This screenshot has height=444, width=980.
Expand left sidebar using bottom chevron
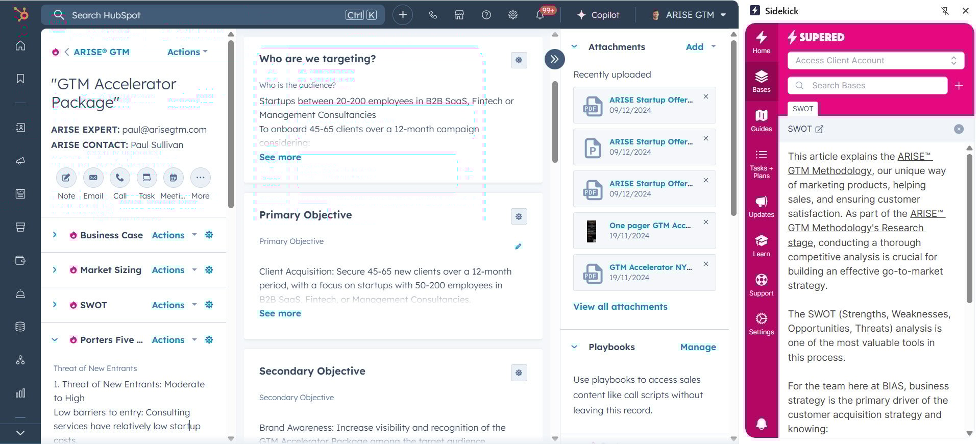[20, 433]
